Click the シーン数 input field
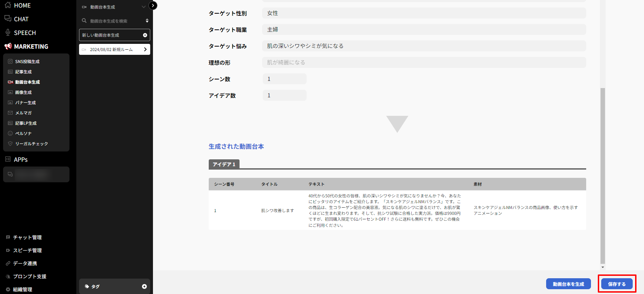 (x=284, y=79)
